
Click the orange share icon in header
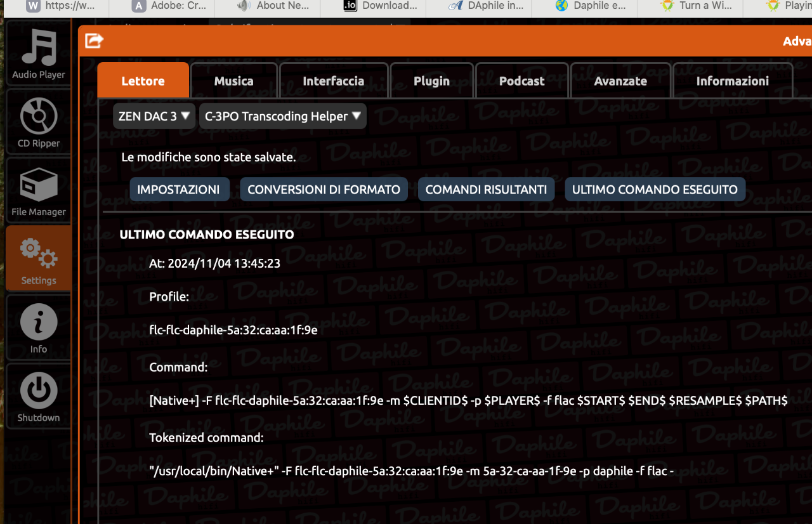point(94,41)
